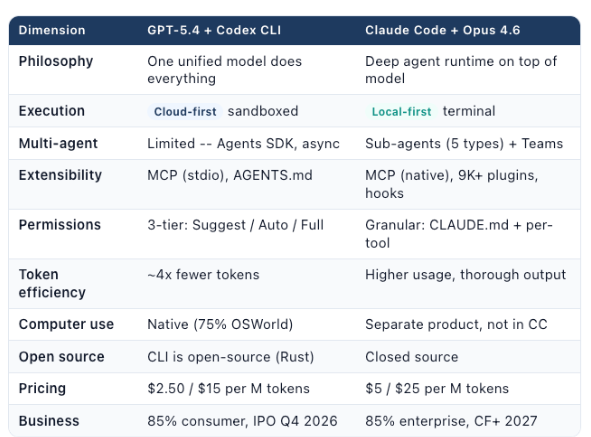Select the Dimension column header
Viewport: 591px width, 437px height.
[x=52, y=30]
